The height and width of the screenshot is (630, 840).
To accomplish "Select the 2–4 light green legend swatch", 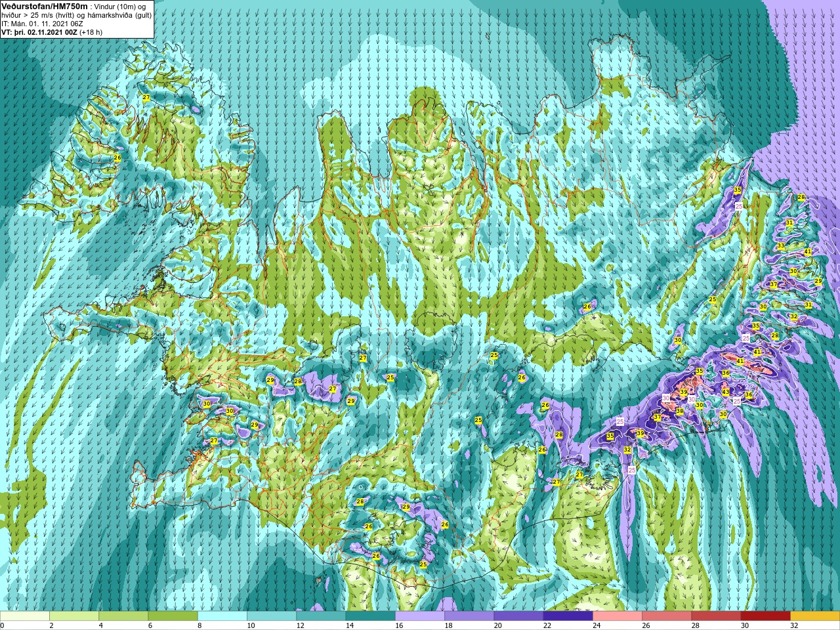I will point(74,616).
